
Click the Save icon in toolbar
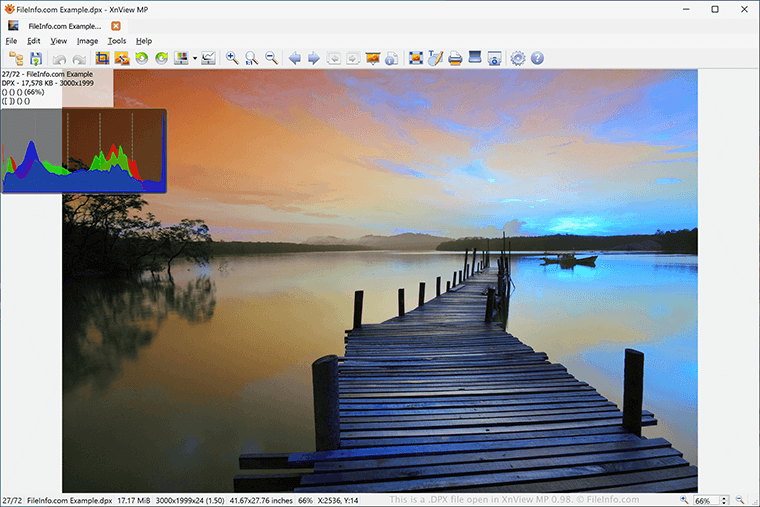(x=36, y=59)
